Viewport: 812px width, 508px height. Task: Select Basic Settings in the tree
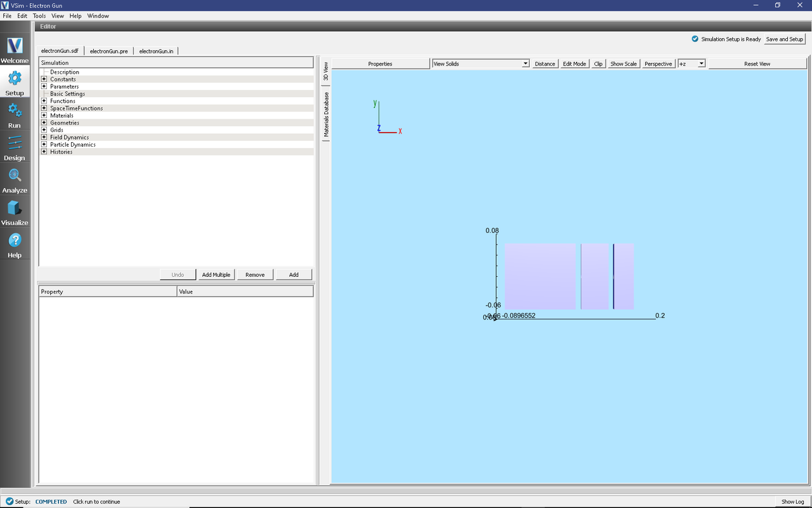67,94
